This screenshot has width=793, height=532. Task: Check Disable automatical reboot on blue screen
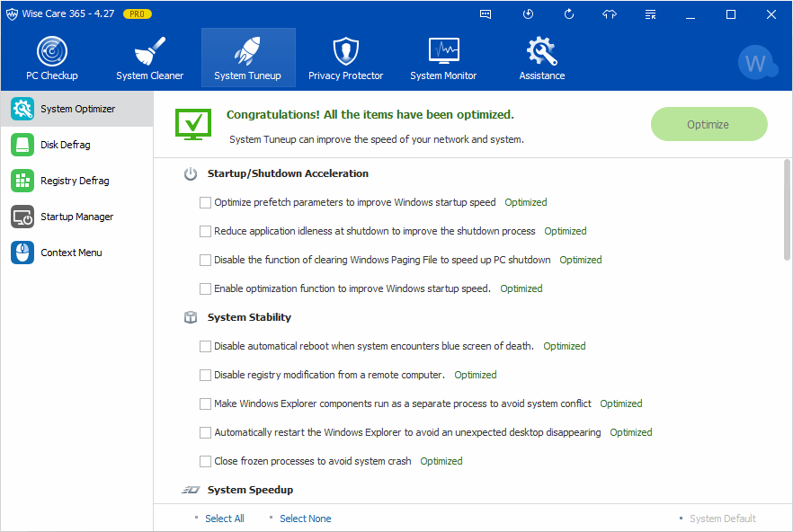coord(205,346)
